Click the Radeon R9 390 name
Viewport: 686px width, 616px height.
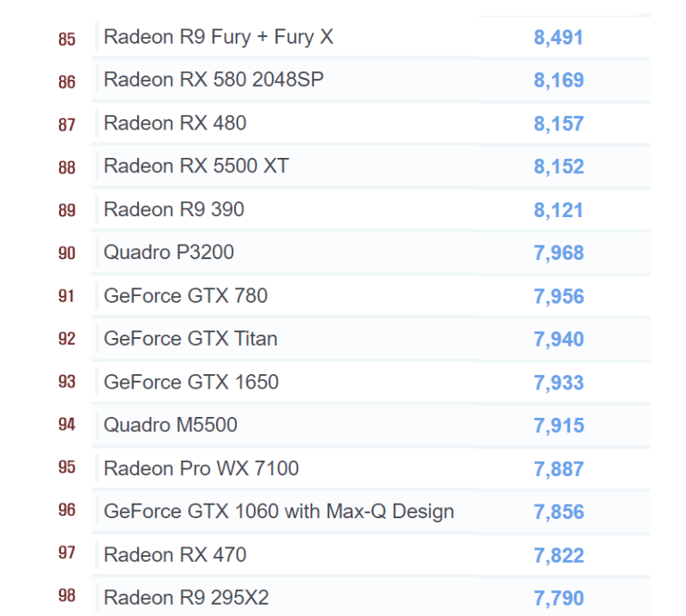point(174,209)
